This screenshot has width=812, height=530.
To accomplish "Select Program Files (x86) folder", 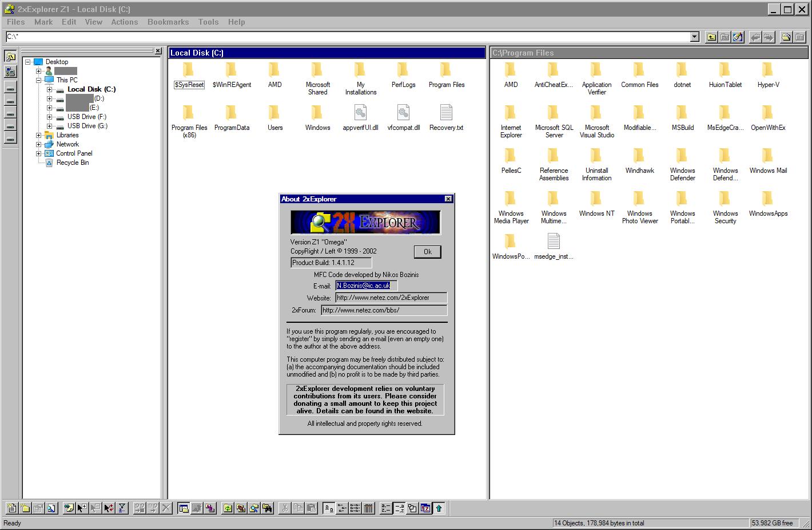I will click(x=189, y=121).
